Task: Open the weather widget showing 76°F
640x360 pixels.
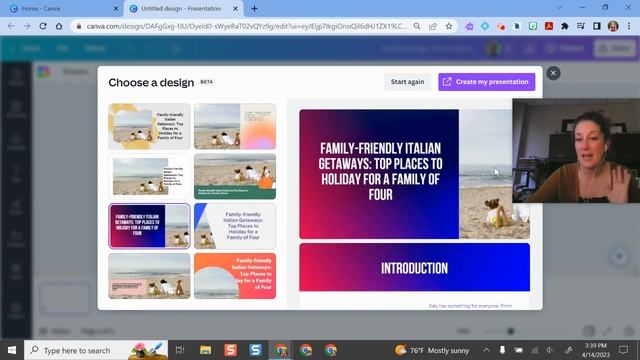Action: pyautogui.click(x=432, y=350)
